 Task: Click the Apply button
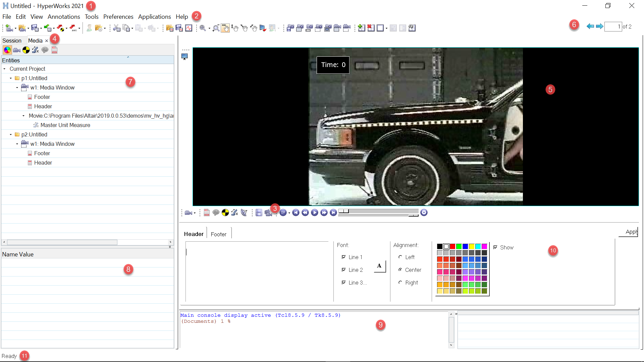pyautogui.click(x=631, y=232)
